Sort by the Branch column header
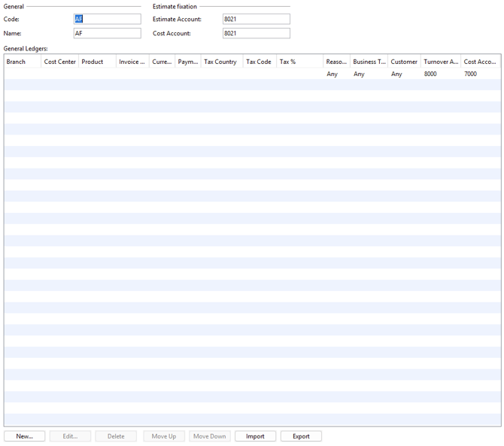The width and height of the screenshot is (504, 446). pos(22,62)
